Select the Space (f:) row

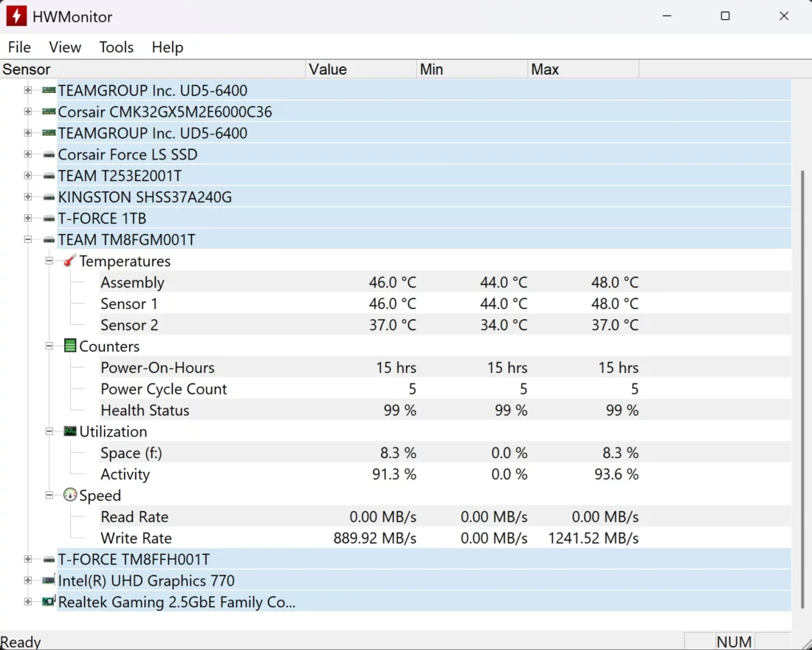coord(445,453)
